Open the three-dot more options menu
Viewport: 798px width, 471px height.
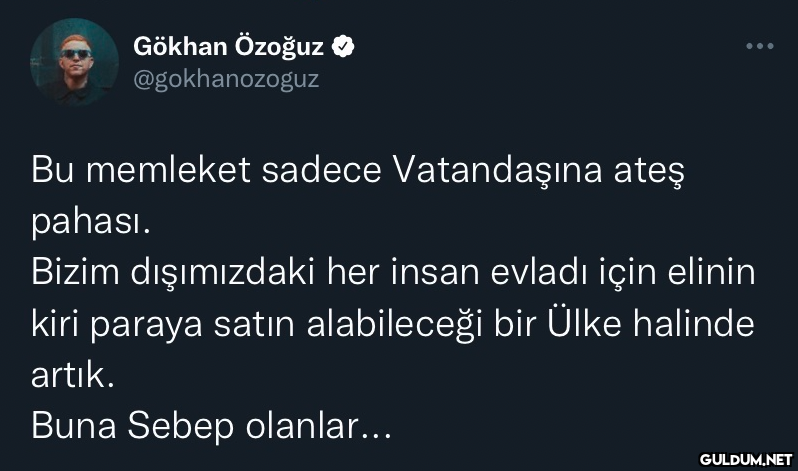760,47
